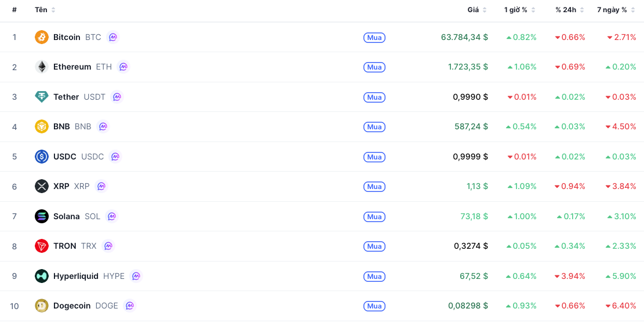Screen dimensions: 644x323
Task: Sort by the # rank column header
Action: click(14, 10)
